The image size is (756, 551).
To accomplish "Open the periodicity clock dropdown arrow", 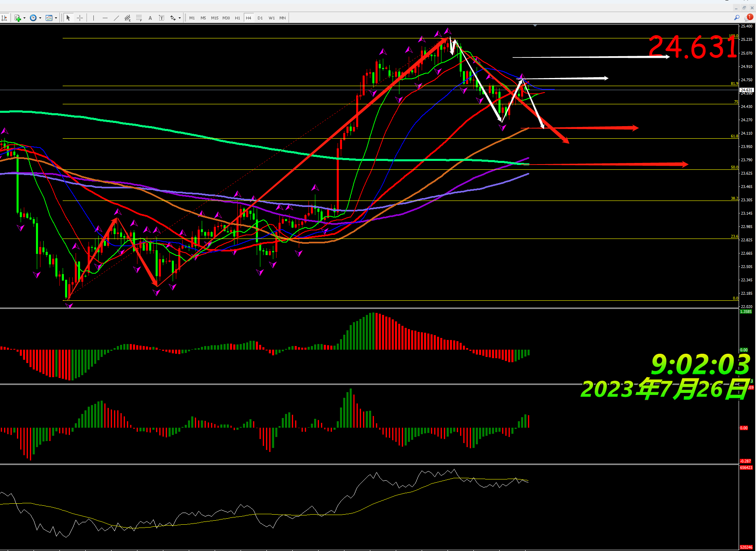I will click(x=40, y=18).
